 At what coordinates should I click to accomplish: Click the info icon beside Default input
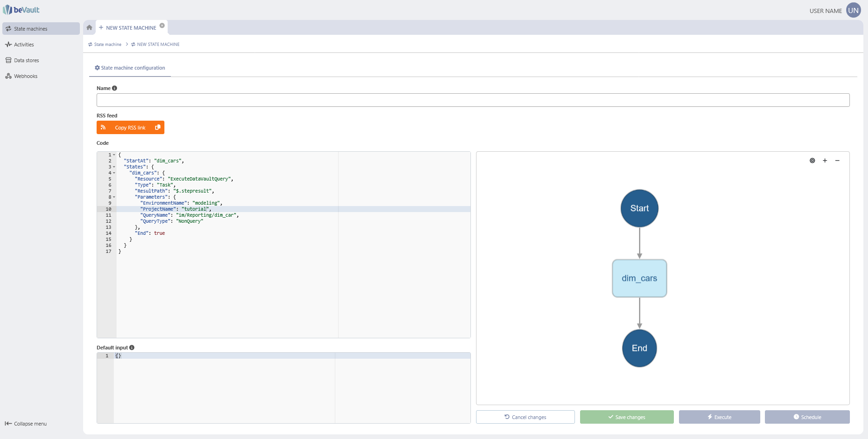132,348
